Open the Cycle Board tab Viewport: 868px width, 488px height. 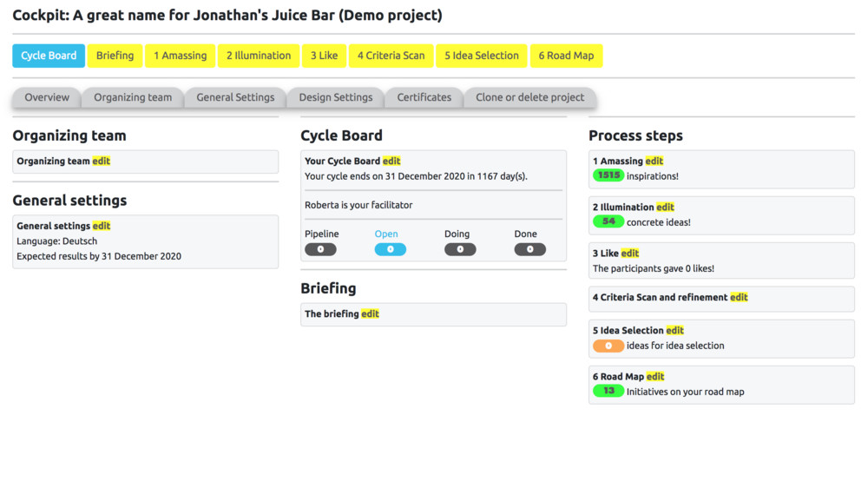coord(49,56)
